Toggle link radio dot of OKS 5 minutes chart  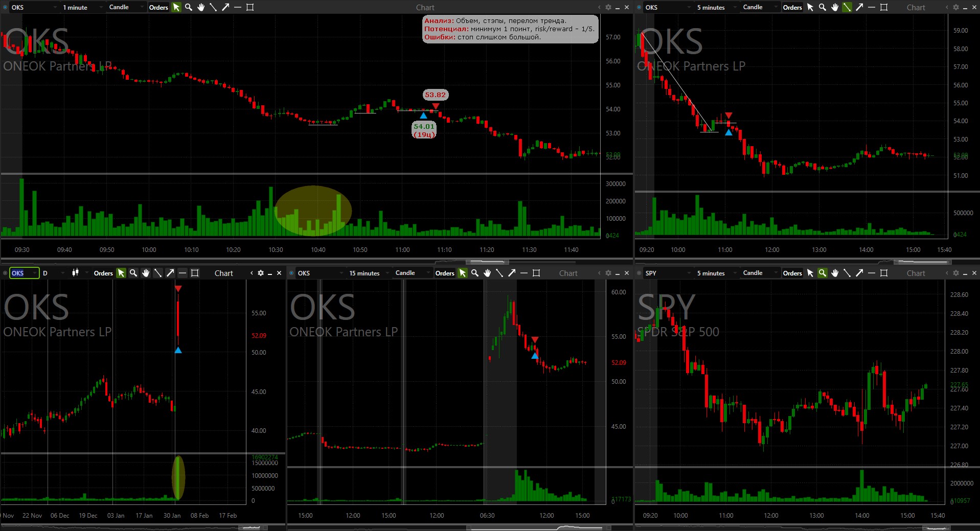click(639, 7)
